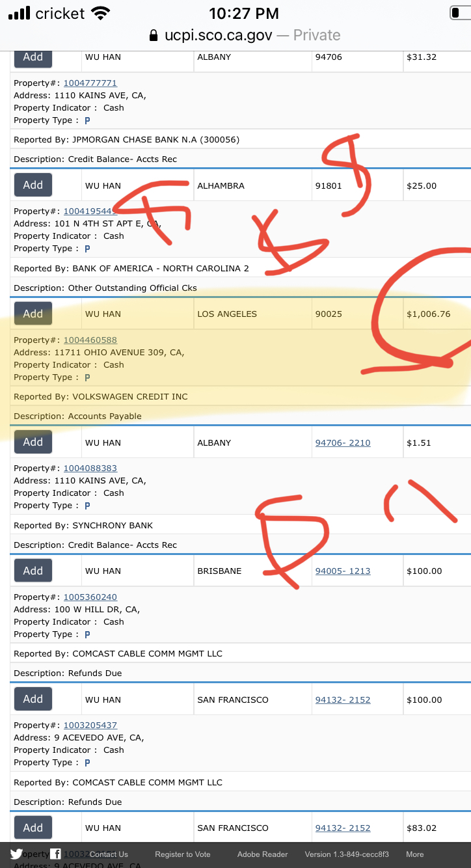The image size is (471, 868).
Task: Tap the Property Type P icon for 1003205437
Action: pyautogui.click(x=87, y=763)
